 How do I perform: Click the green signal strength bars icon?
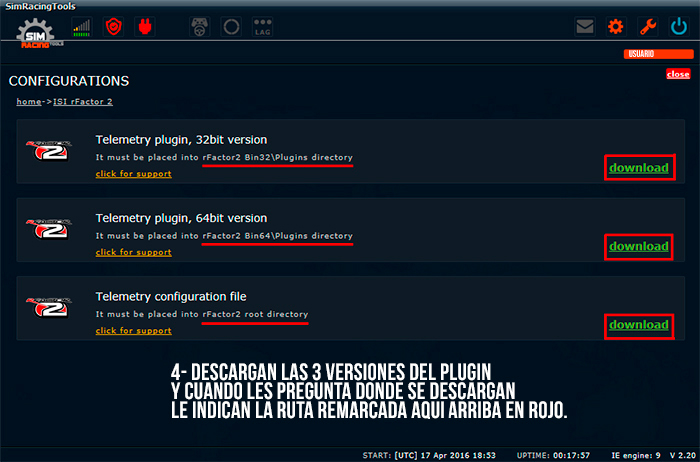[81, 27]
